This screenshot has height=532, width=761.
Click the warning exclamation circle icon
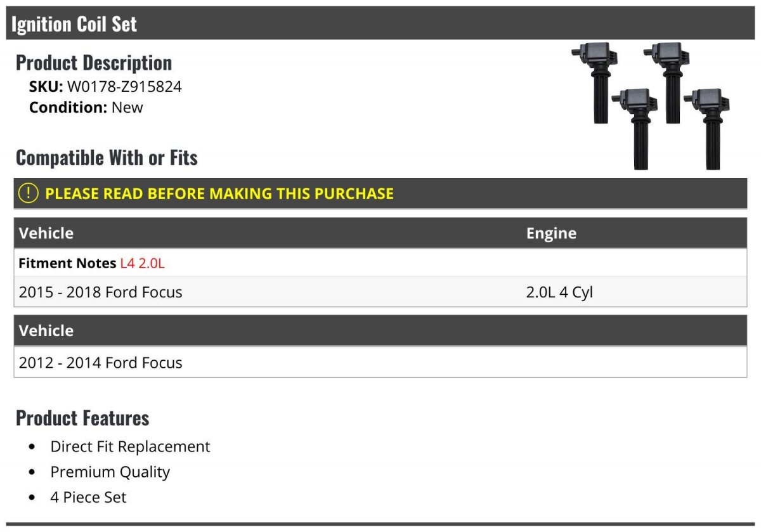tap(29, 193)
